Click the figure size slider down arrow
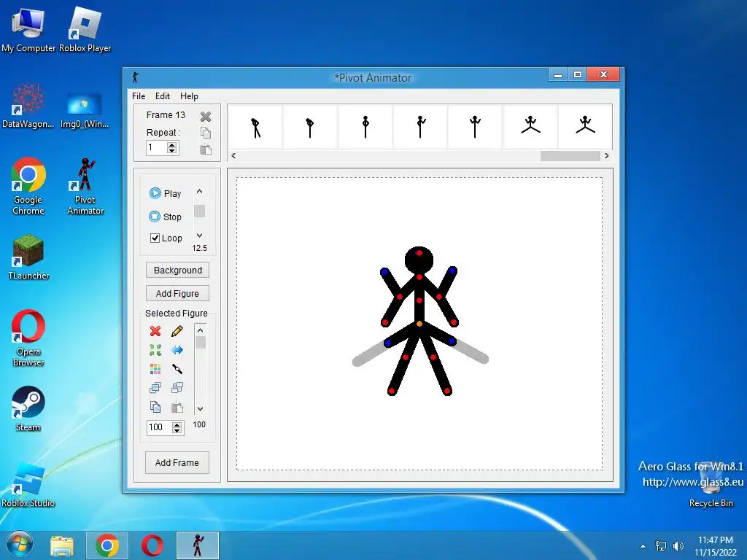 (x=201, y=408)
